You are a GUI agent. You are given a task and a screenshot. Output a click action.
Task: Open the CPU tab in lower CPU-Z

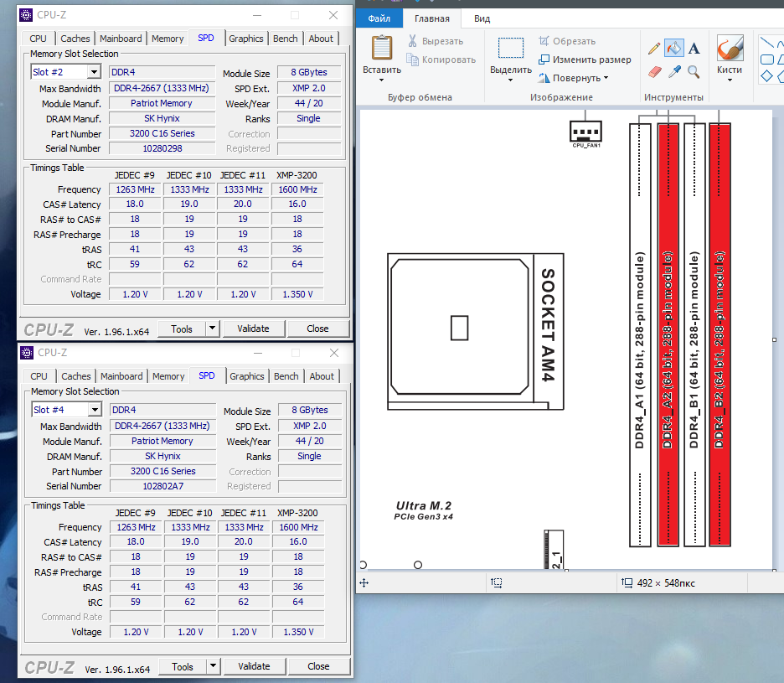(x=39, y=376)
